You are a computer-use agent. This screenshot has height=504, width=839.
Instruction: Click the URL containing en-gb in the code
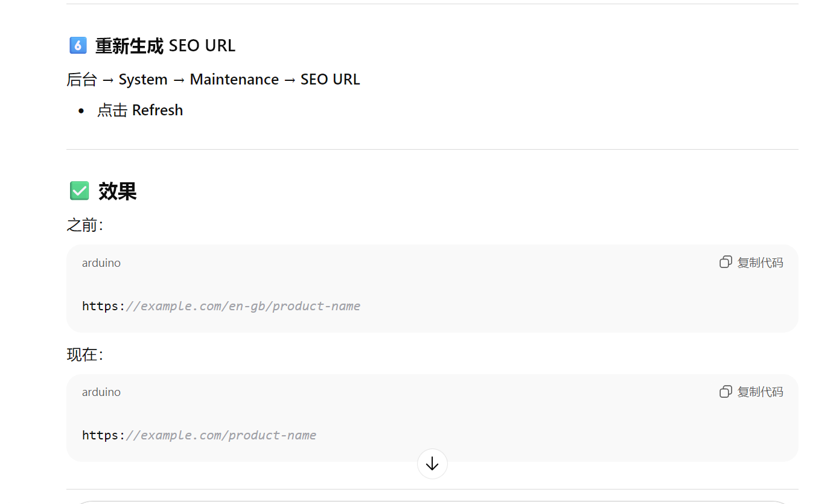tap(221, 306)
